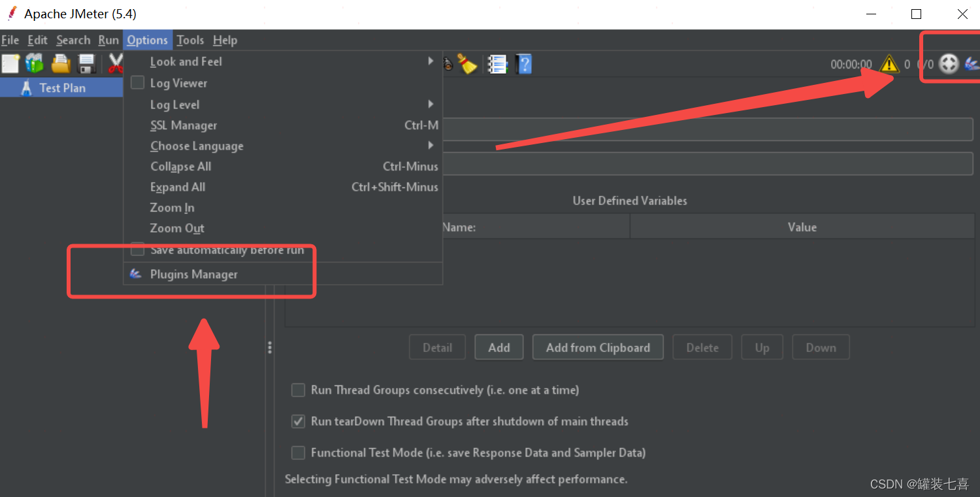
Task: Open the Edit menu
Action: [x=37, y=40]
